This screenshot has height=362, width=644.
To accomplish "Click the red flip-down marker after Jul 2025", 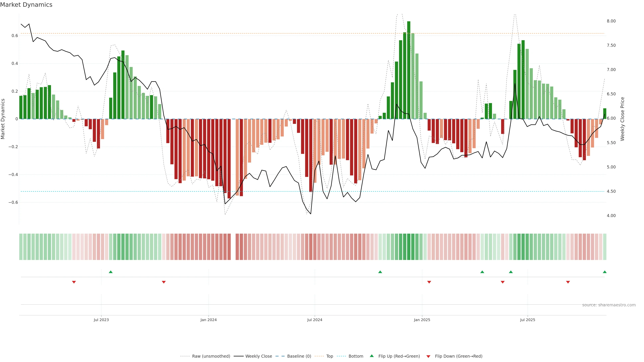I will click(568, 282).
